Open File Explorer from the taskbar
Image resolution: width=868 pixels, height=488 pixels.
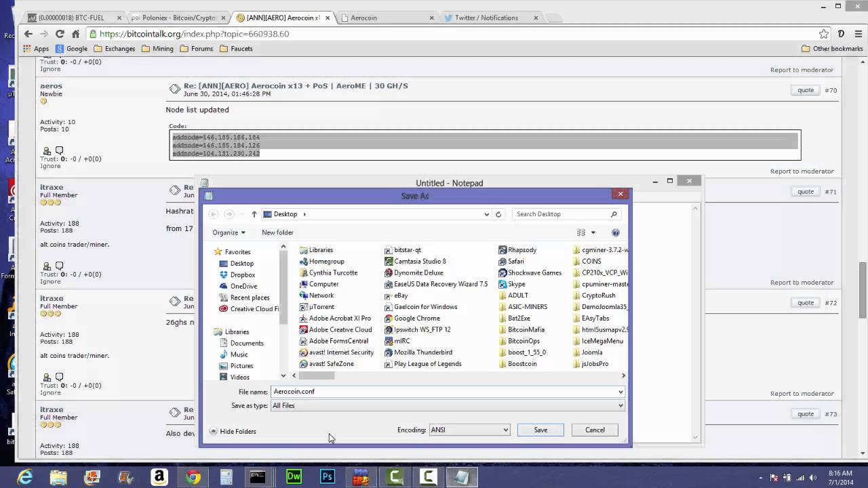[58, 476]
